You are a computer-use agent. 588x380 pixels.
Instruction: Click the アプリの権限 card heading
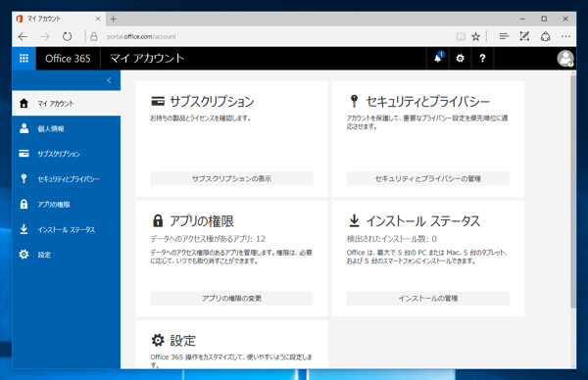point(202,221)
